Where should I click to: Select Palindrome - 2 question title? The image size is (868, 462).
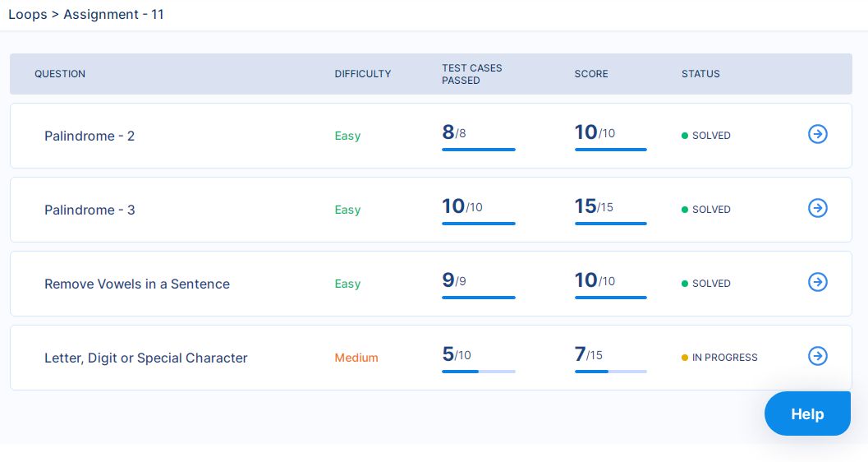[90, 136]
